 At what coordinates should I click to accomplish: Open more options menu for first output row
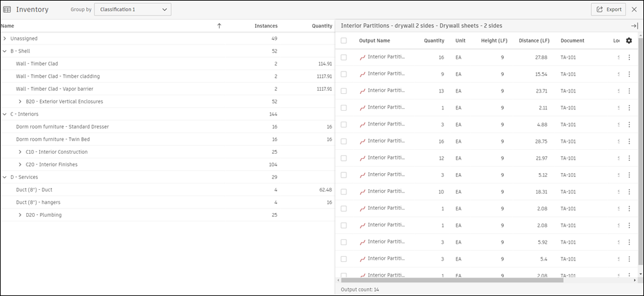629,57
